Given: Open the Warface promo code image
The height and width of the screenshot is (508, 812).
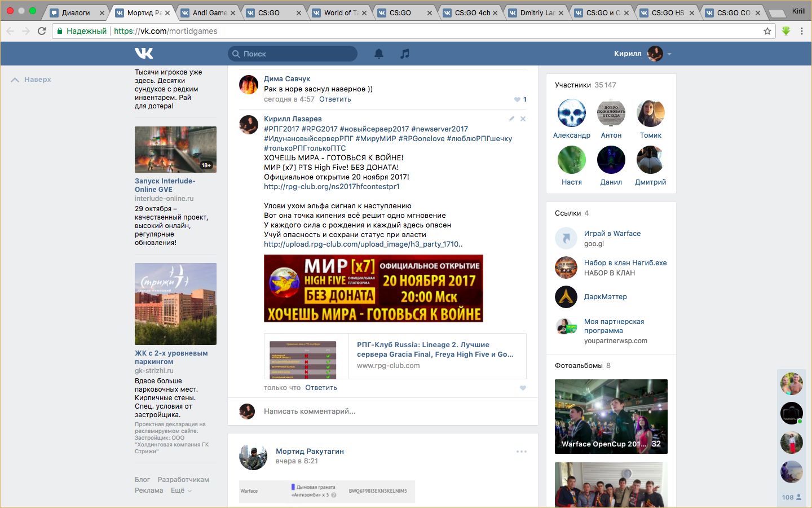Looking at the screenshot, I should [x=327, y=491].
